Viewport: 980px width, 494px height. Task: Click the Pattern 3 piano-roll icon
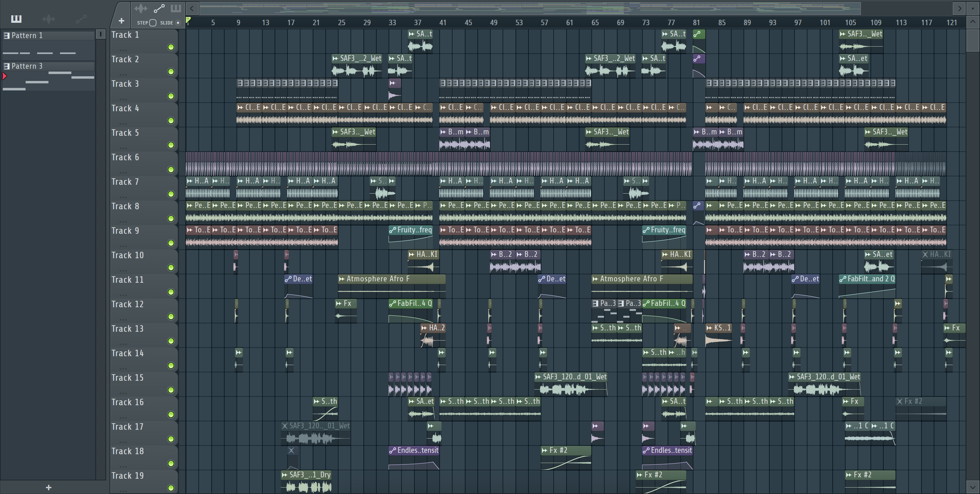[6, 66]
